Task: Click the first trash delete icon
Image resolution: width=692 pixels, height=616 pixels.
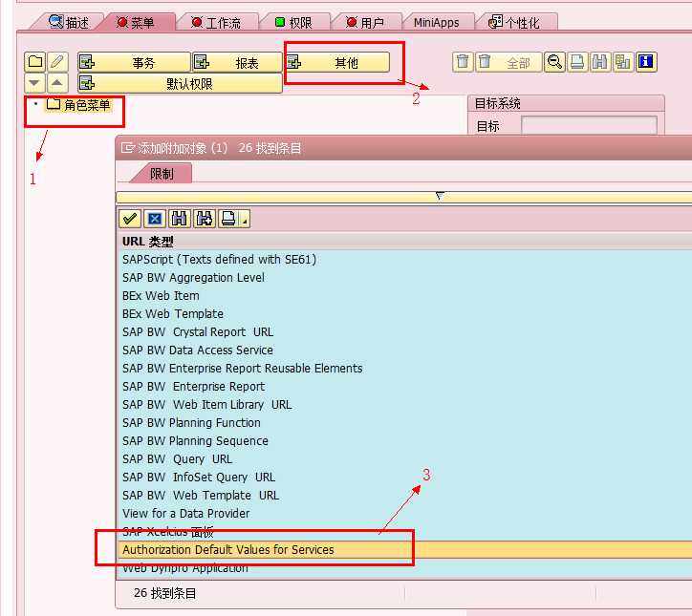Action: (463, 62)
